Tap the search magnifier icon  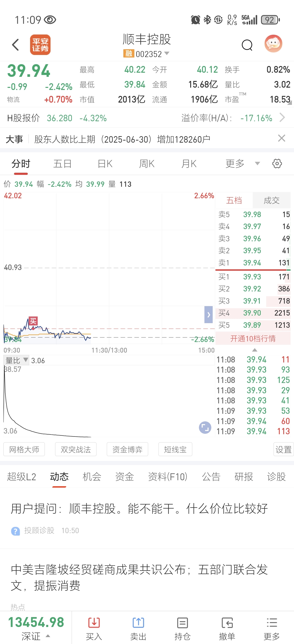tap(247, 45)
